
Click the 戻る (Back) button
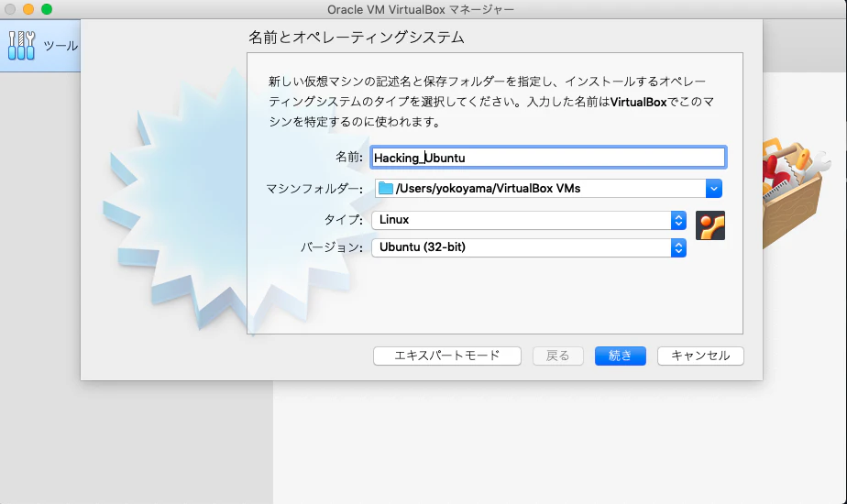coord(558,356)
